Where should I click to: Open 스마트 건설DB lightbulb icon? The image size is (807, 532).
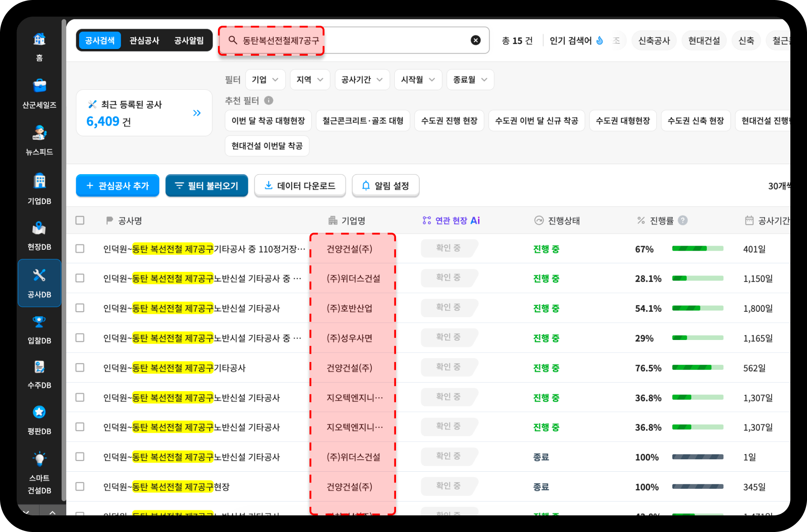click(x=39, y=459)
